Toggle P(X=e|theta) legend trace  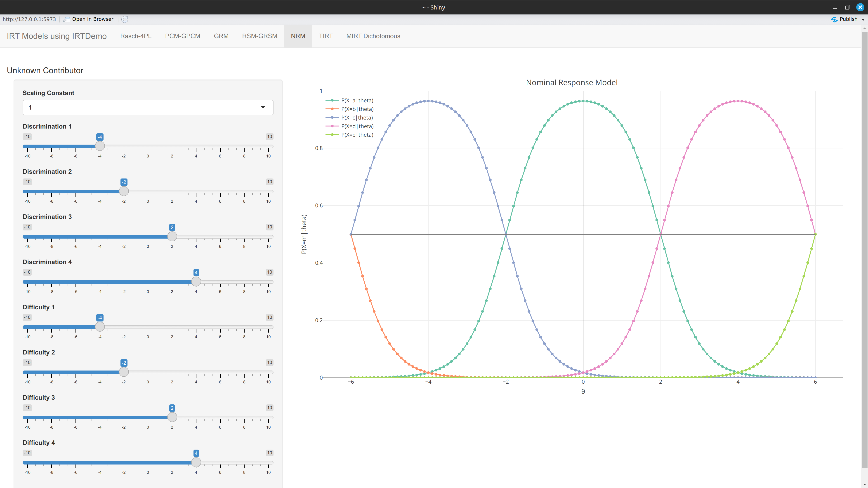pyautogui.click(x=349, y=135)
